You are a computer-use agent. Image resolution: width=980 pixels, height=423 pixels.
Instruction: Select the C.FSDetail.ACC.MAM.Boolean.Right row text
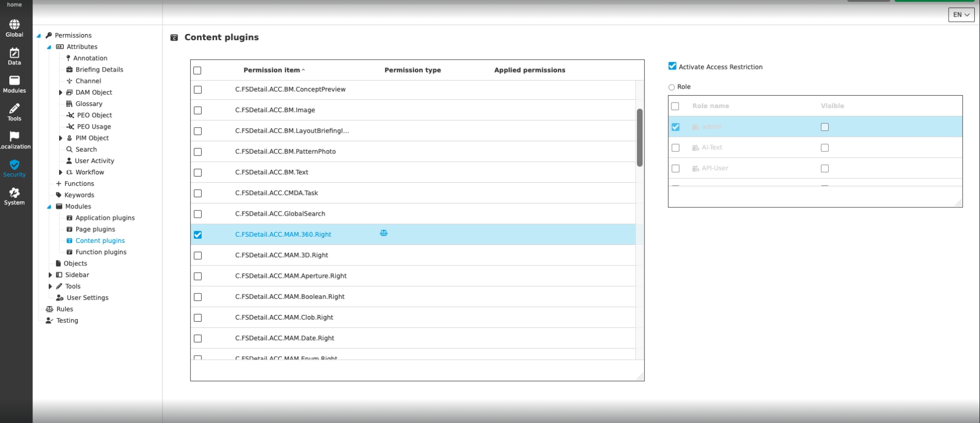click(290, 297)
